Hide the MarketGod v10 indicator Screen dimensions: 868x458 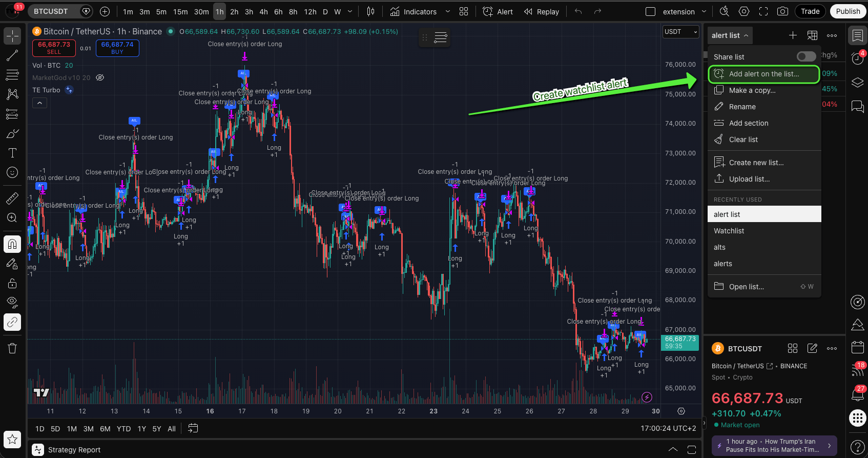click(x=100, y=78)
